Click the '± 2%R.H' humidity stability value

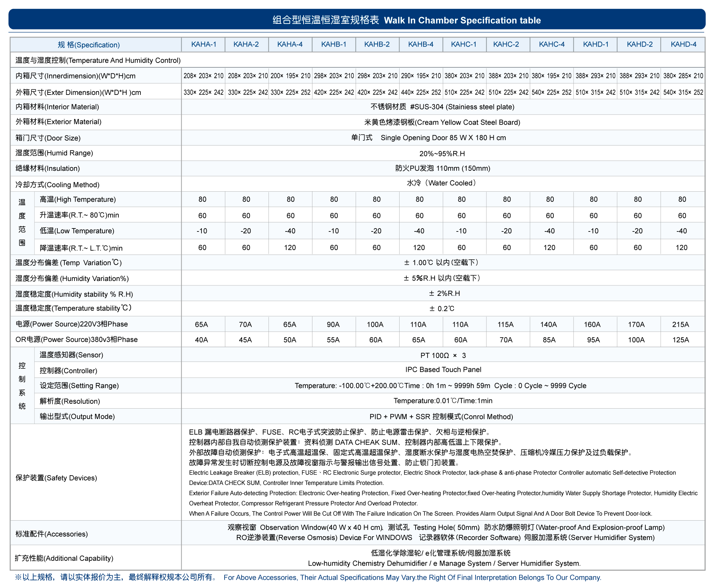click(444, 293)
